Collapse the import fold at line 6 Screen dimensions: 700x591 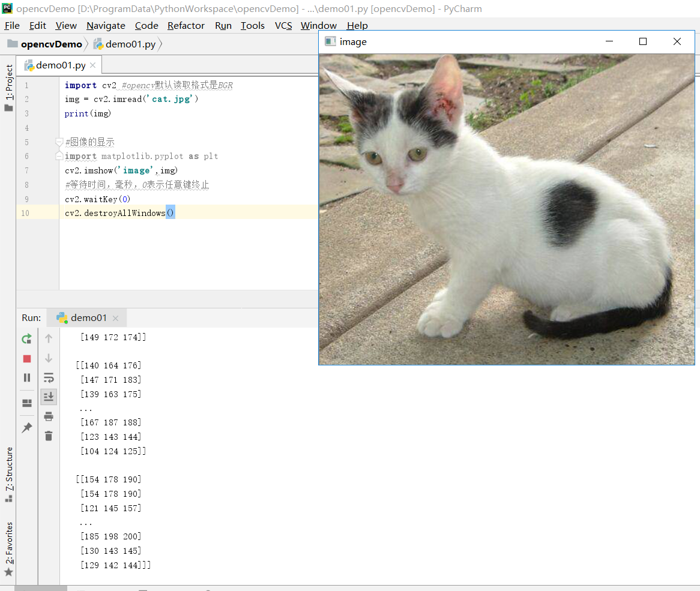(59, 156)
